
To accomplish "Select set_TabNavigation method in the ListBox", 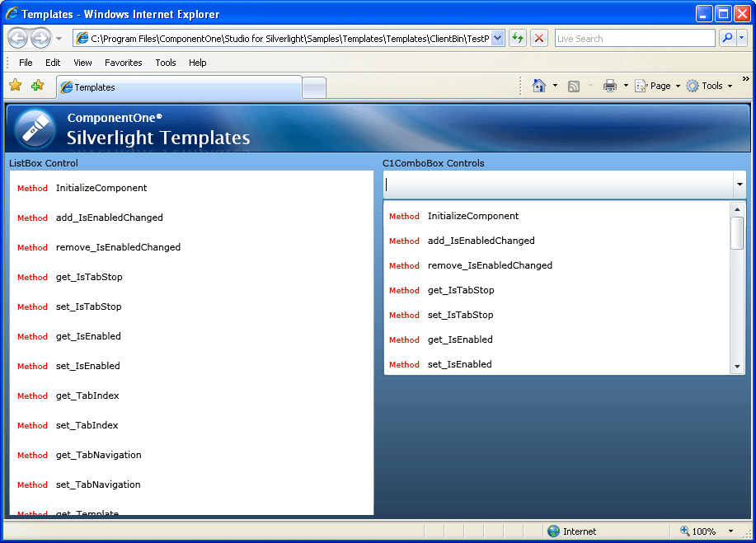I will click(96, 484).
